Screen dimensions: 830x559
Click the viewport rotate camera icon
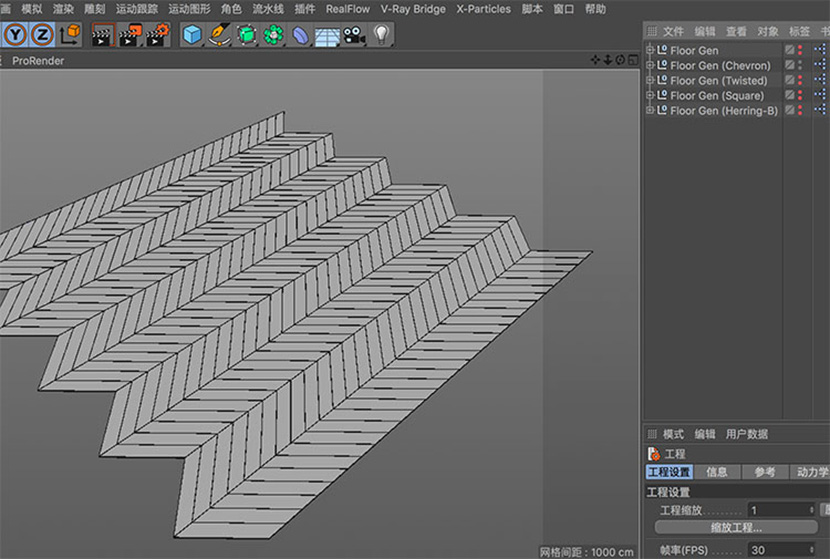click(x=620, y=60)
